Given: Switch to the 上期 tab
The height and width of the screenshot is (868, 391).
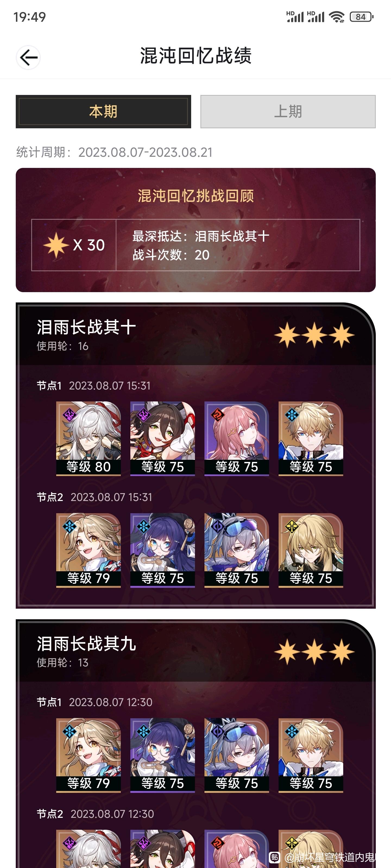Looking at the screenshot, I should click(288, 111).
